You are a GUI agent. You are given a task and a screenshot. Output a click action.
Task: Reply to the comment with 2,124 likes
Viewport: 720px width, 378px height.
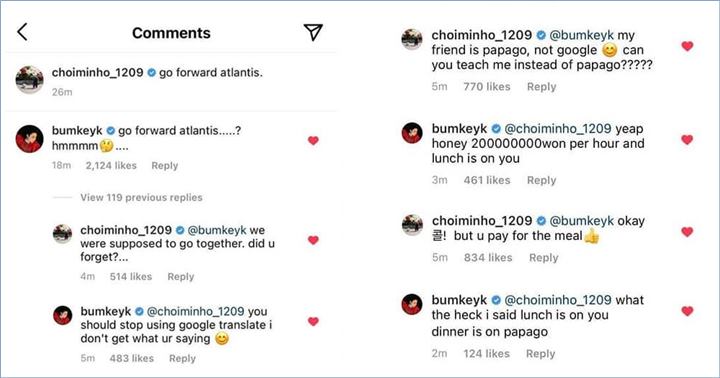point(164,166)
